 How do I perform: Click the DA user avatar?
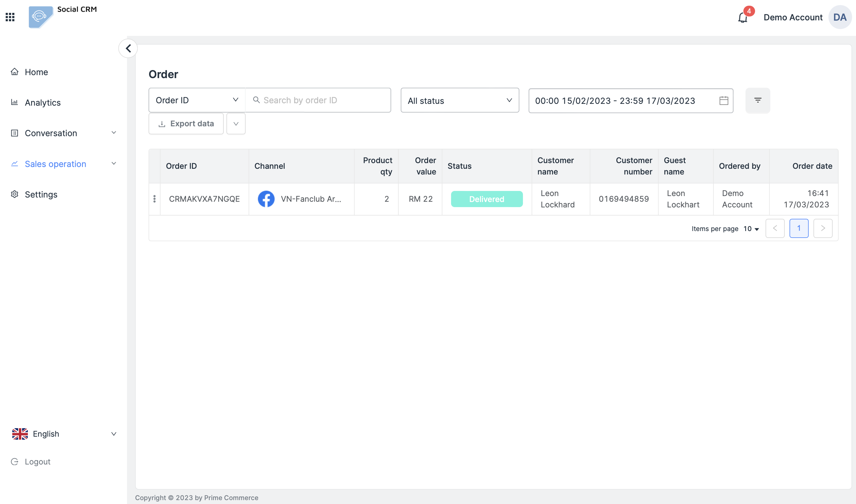[840, 17]
